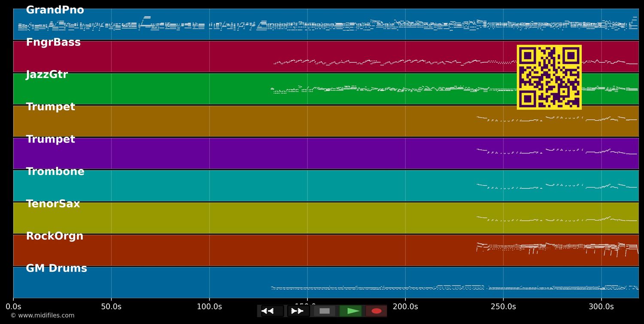Image resolution: width=644 pixels, height=324 pixels.
Task: Click the 50.0s time axis marker
Action: 111,306
